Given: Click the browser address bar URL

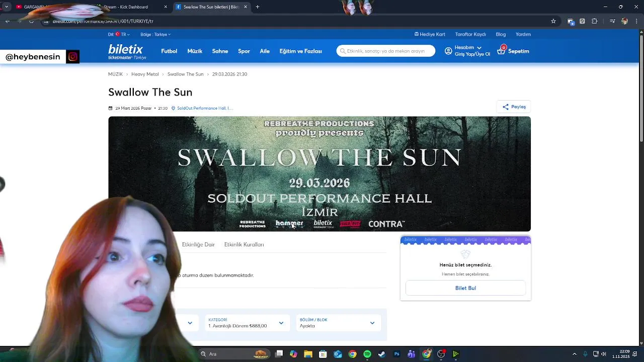Looking at the screenshot, I should coord(103,21).
